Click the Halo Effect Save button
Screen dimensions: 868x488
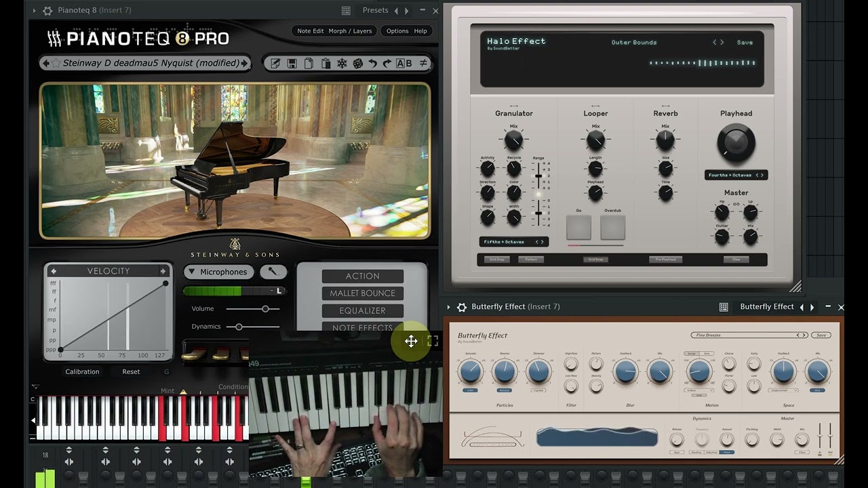tap(745, 42)
